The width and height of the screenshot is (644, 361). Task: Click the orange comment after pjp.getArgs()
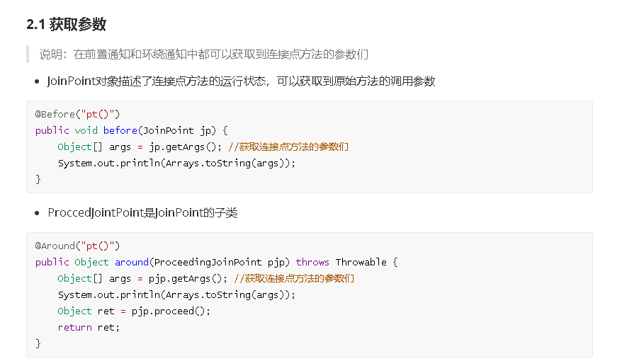click(x=294, y=279)
